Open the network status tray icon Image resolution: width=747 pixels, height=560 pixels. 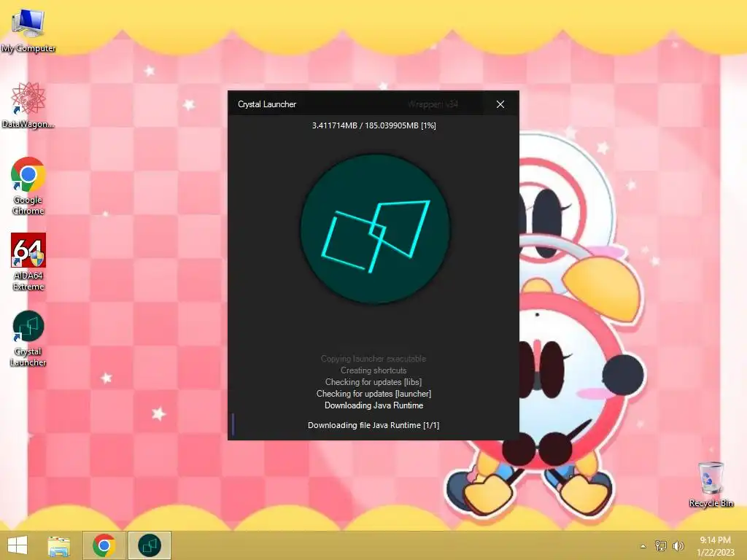(x=660, y=546)
